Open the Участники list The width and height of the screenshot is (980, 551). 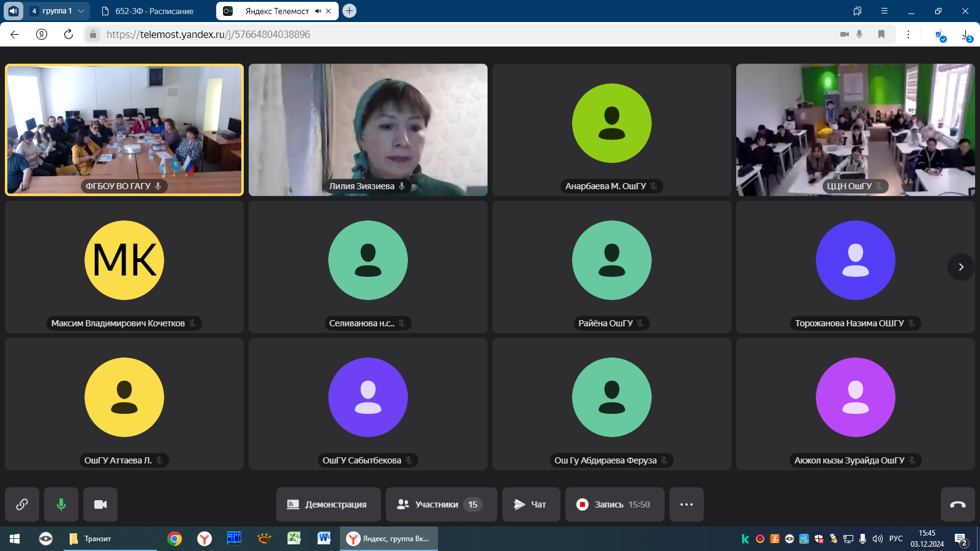[441, 504]
